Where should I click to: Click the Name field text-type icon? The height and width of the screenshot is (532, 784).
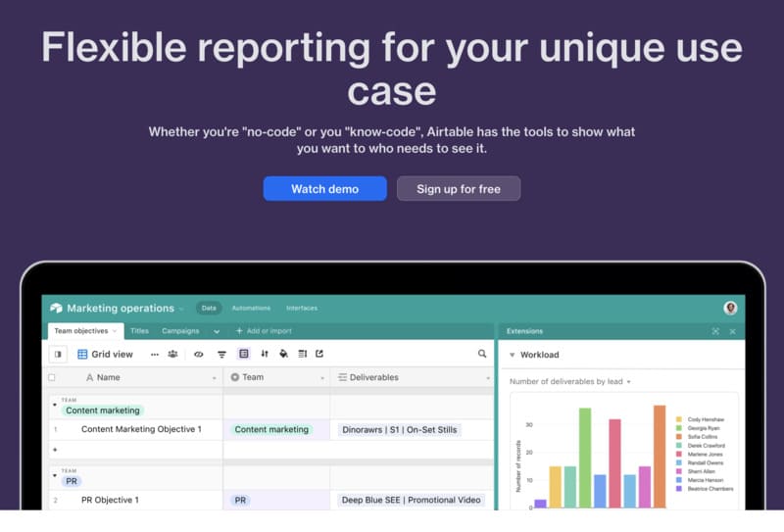pyautogui.click(x=89, y=377)
